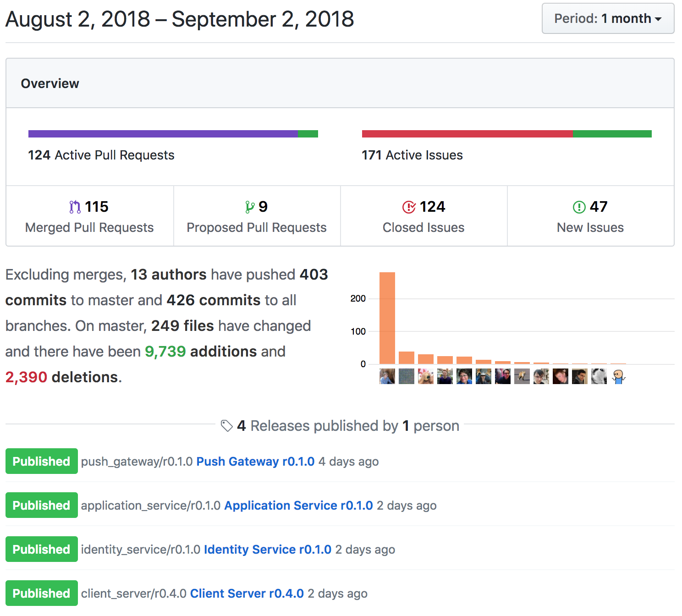Open Client Server r0.4.0 release link
This screenshot has height=616, width=682.
(247, 594)
